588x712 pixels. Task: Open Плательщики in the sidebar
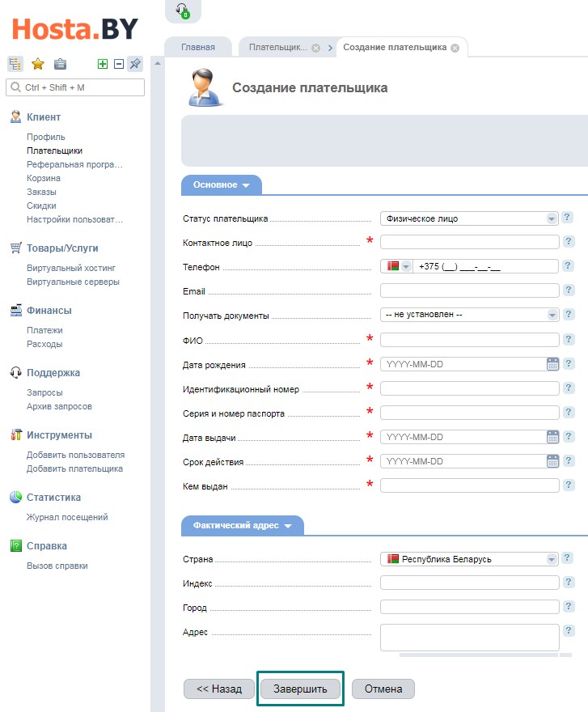54,150
